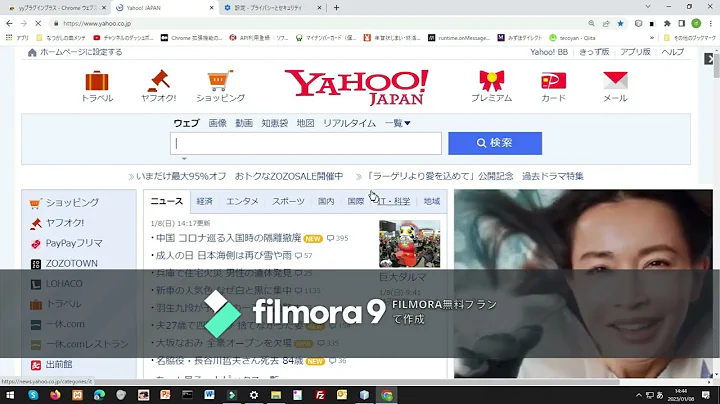Open the Chrome profile avatar

coord(696,23)
